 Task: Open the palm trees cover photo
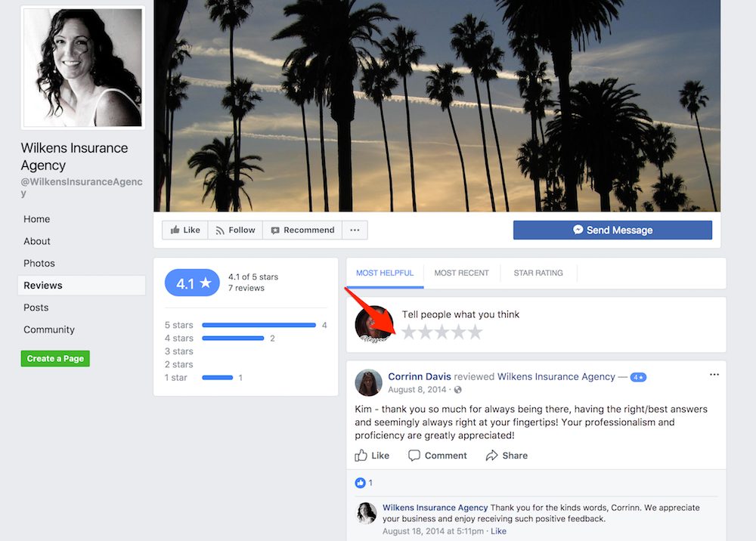tap(437, 106)
